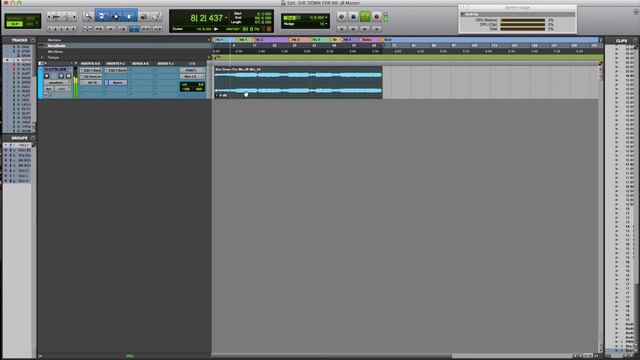Click the transport Online button
Viewport: 640px width, 360px height.
tap(342, 17)
